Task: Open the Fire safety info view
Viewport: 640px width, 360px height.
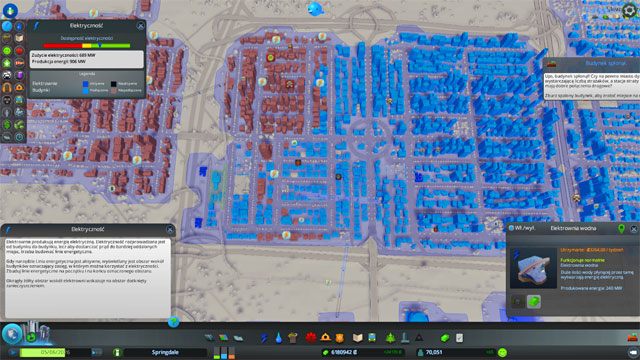Action: tap(19, 87)
